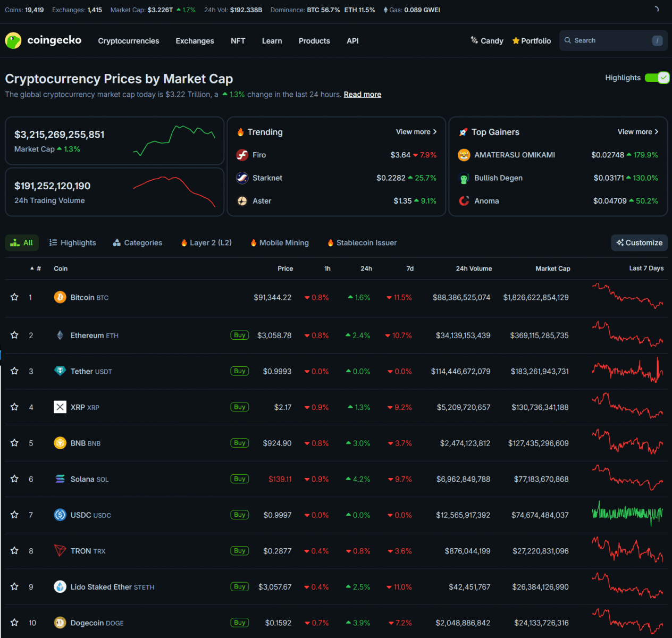Toggle the Highlights switch off
Image resolution: width=672 pixels, height=638 pixels.
click(657, 77)
